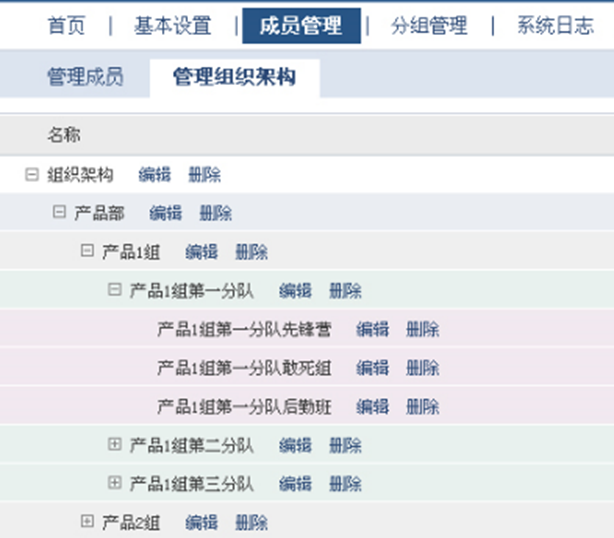614x538 pixels.
Task: Open the 分组管理 menu
Action: click(429, 26)
